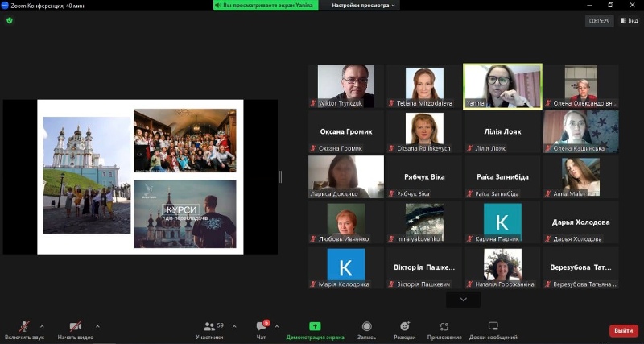The height and width of the screenshot is (344, 644).
Task: Click the meeting timer 00:15:29
Action: click(x=599, y=21)
